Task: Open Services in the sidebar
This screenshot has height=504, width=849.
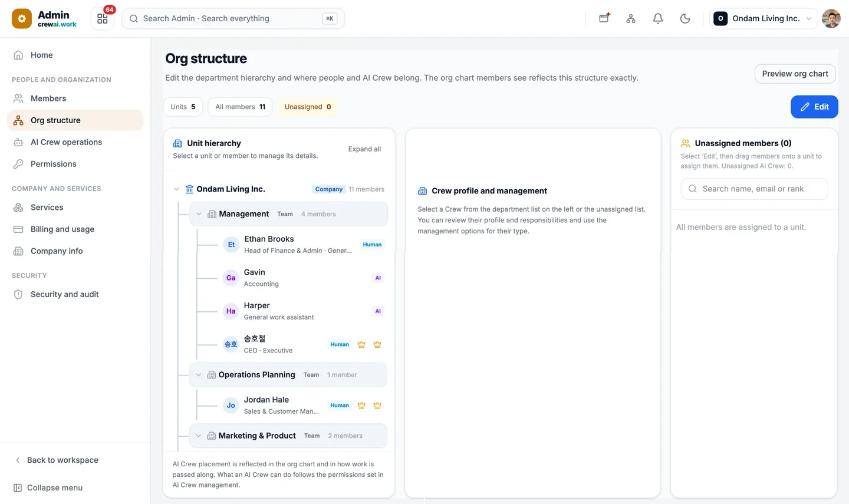Action: (75, 207)
